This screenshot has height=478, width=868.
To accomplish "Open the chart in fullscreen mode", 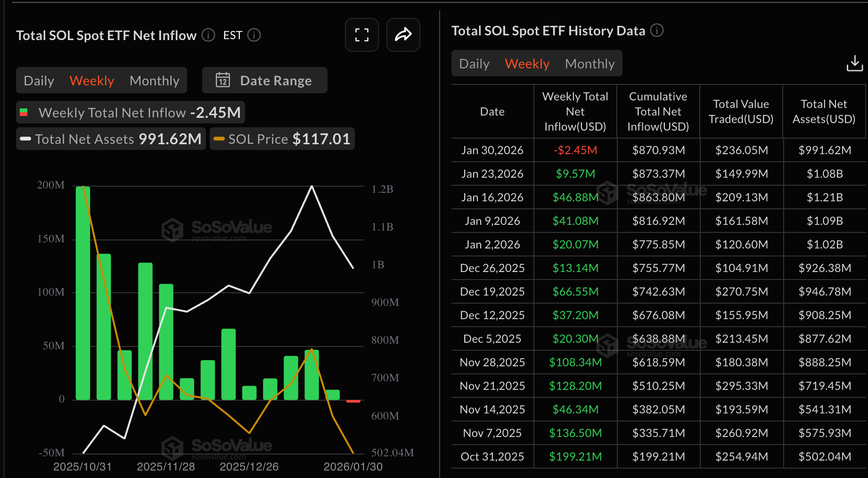I will tap(361, 35).
